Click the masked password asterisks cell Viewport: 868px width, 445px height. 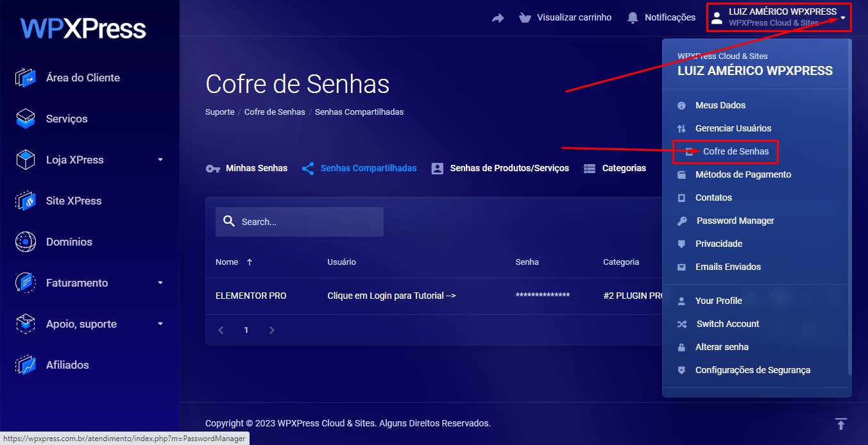click(543, 296)
